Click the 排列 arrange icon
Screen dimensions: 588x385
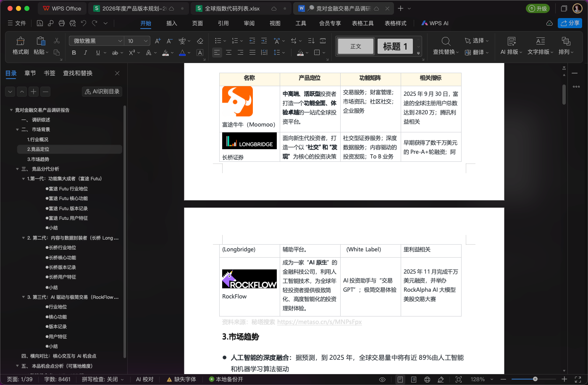[x=566, y=41]
